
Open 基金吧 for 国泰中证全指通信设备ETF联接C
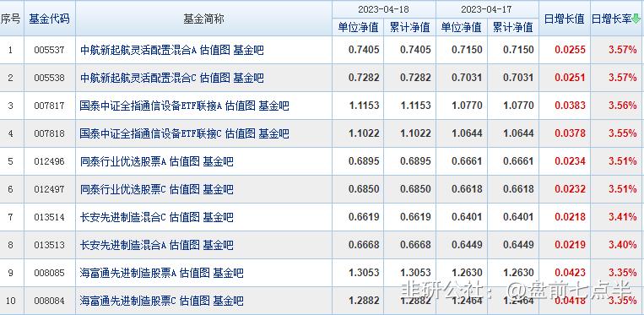coord(274,134)
